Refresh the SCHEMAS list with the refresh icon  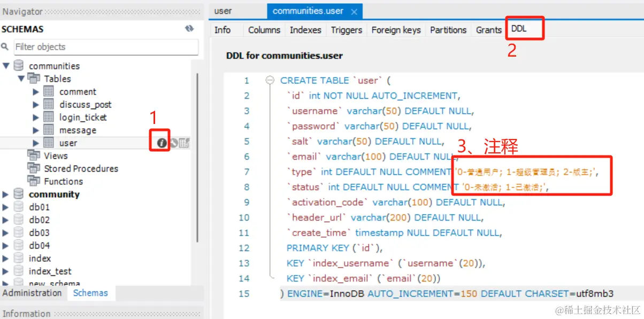[x=189, y=29]
